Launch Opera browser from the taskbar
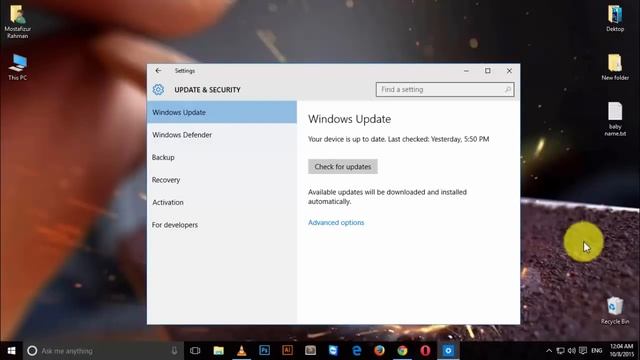The height and width of the screenshot is (360, 640). tap(425, 351)
